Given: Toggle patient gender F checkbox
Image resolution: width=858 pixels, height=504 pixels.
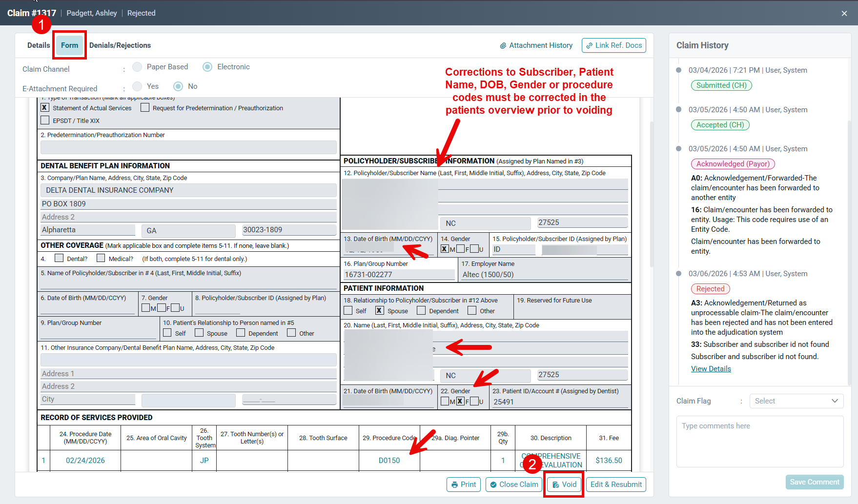Looking at the screenshot, I should tap(460, 402).
